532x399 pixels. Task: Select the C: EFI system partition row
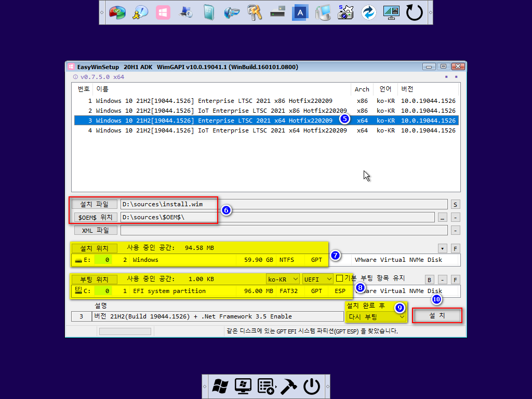tap(265, 291)
